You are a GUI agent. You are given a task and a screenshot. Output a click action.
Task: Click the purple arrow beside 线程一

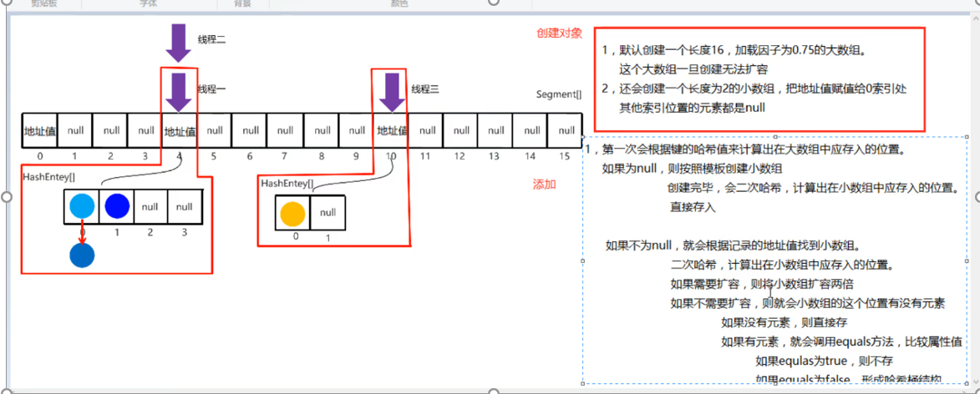tap(179, 93)
